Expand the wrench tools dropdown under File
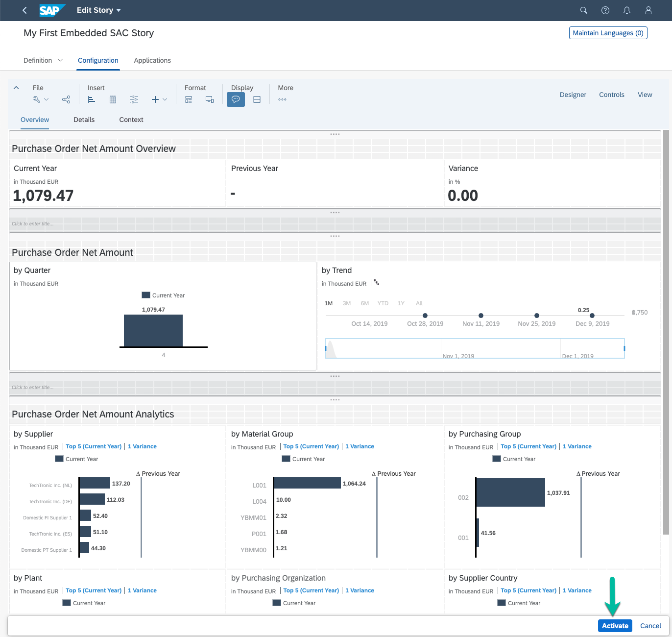Viewport: 672px width, 637px height. point(41,99)
